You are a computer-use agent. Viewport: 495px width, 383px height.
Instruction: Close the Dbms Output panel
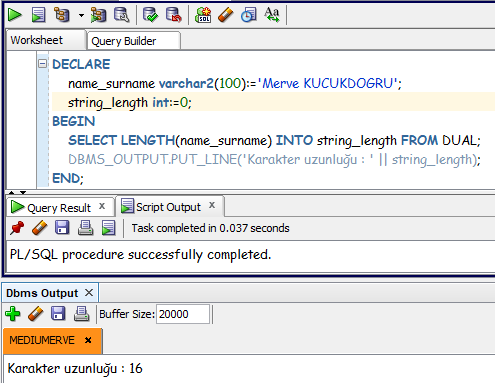tap(89, 293)
